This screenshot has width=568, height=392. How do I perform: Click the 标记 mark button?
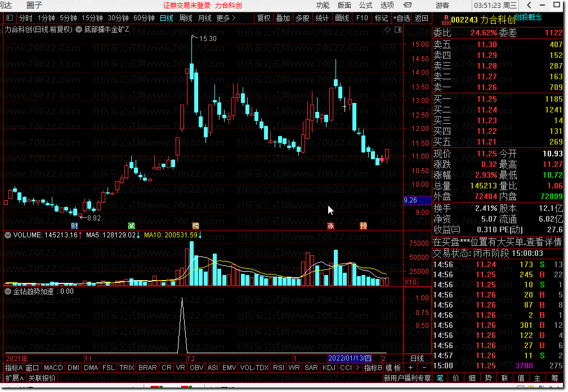pyautogui.click(x=381, y=18)
